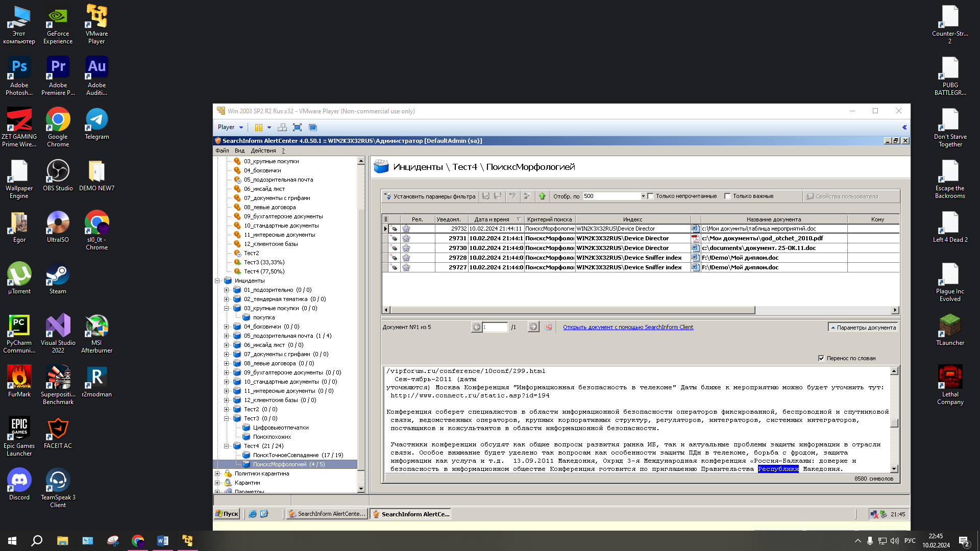Click the Пуск start button in guest

227,514
